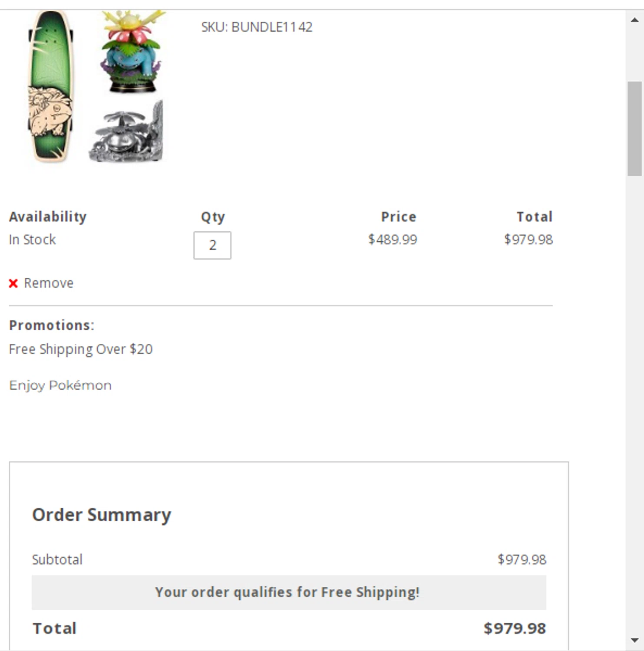Click the scrollbar down arrow
Image resolution: width=644 pixels, height=651 pixels.
pyautogui.click(x=634, y=640)
